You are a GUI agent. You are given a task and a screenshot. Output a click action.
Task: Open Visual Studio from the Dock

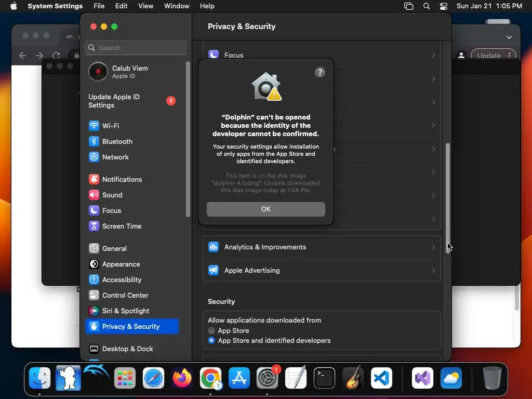(x=422, y=378)
